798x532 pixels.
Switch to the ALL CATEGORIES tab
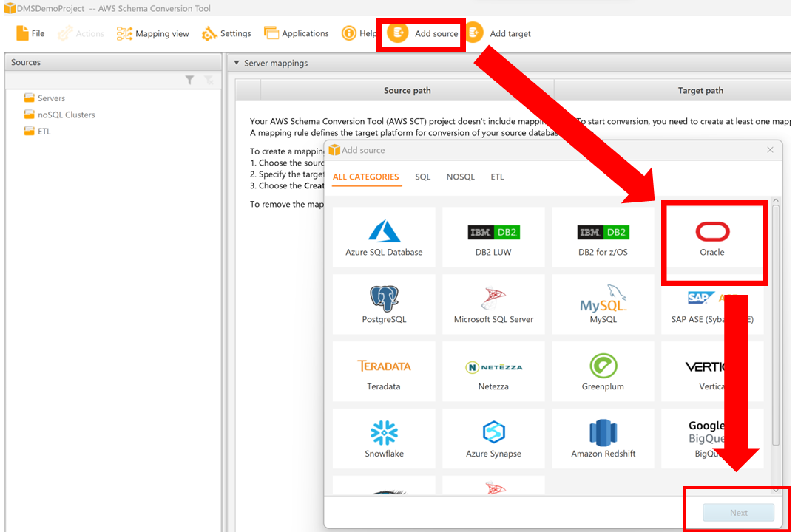[366, 177]
